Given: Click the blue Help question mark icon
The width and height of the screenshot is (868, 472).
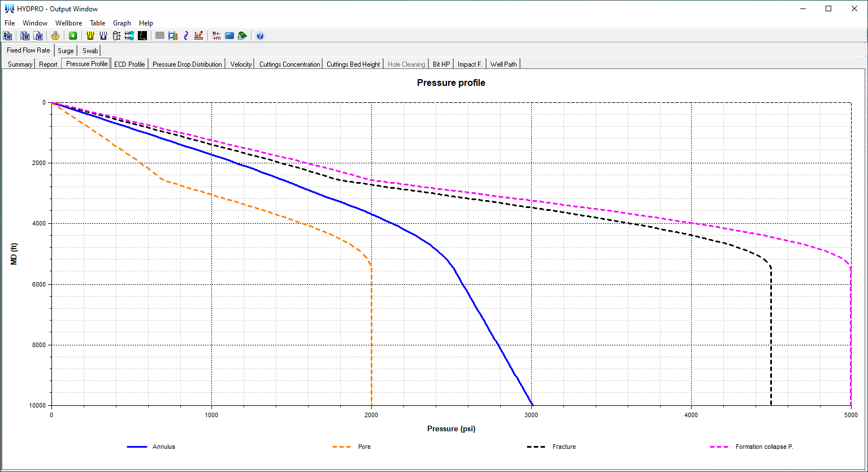Looking at the screenshot, I should pos(260,36).
